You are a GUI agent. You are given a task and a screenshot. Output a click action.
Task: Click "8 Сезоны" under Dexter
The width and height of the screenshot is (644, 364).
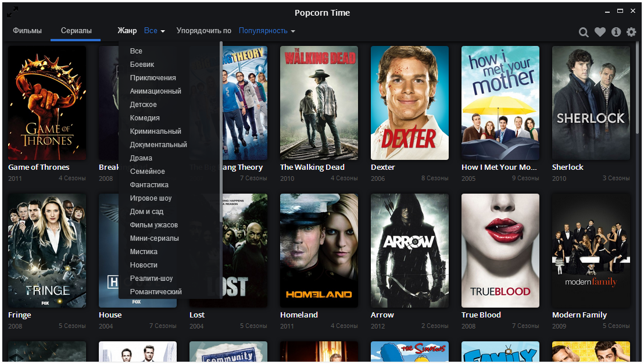pos(435,179)
